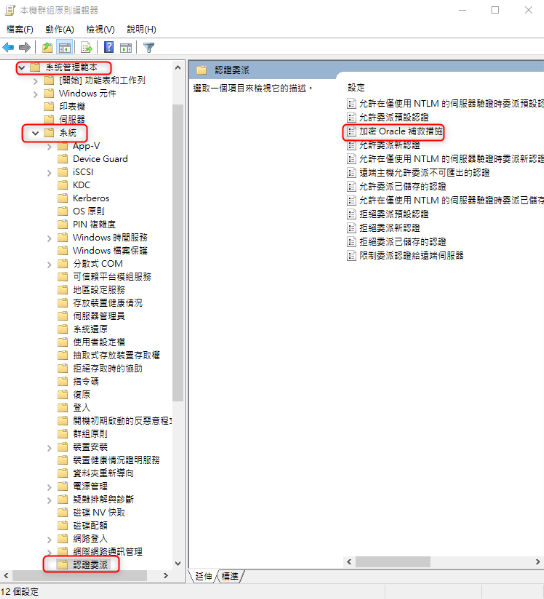
Task: Click the tree pane scroll-down arrow
Action: [178, 563]
